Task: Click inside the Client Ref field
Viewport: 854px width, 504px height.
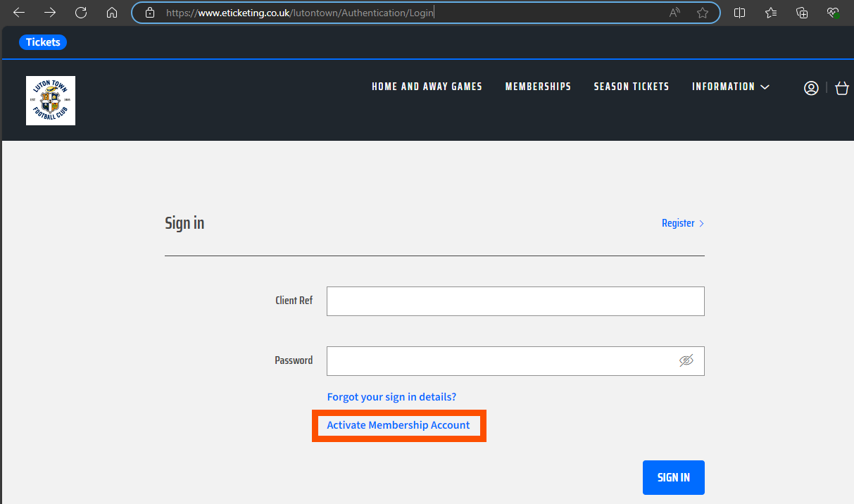Action: [x=515, y=301]
